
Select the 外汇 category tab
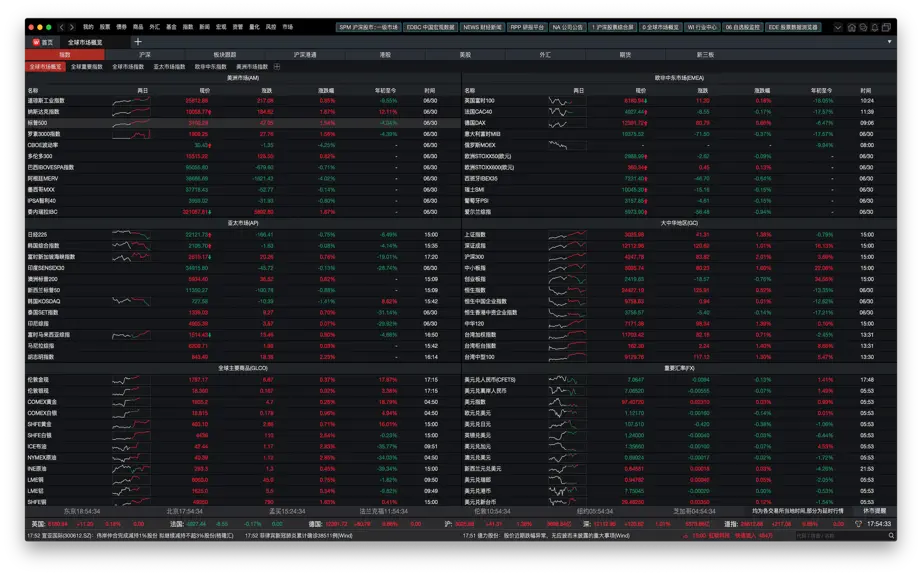coord(545,55)
